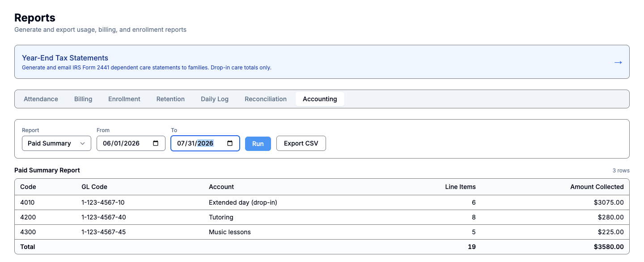Viewport: 644px width, 262px height.
Task: Click the $3580.00 total amount
Action: click(x=609, y=247)
